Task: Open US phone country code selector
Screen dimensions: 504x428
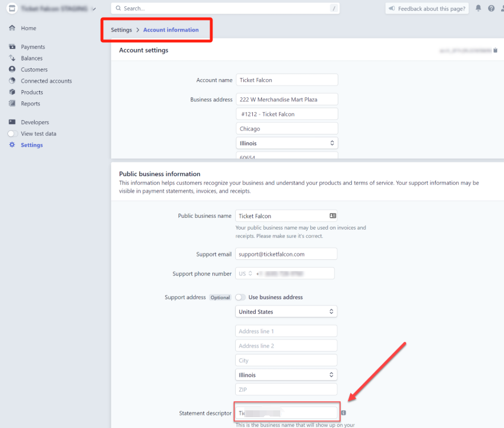Action: coord(245,274)
